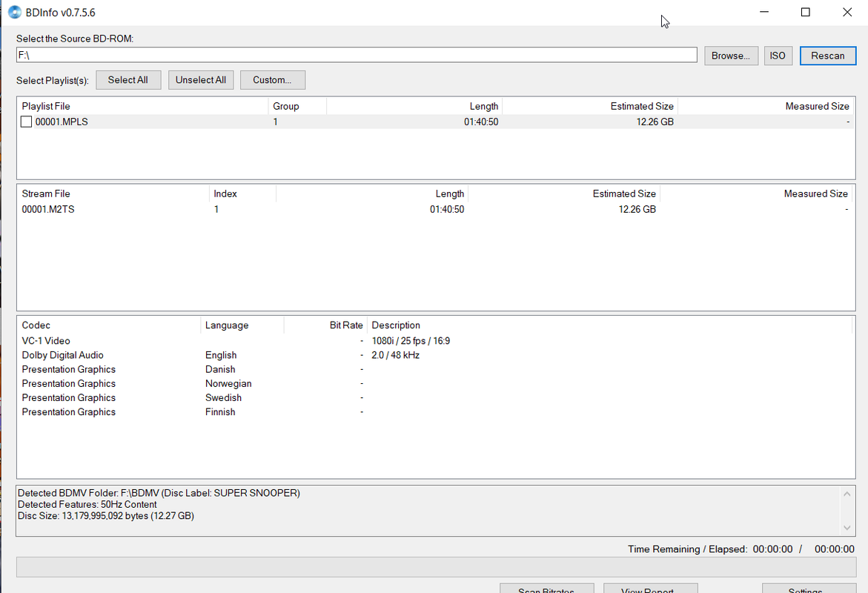Click the playlist length 01:40:50 cell
The image size is (868, 593).
(x=481, y=122)
